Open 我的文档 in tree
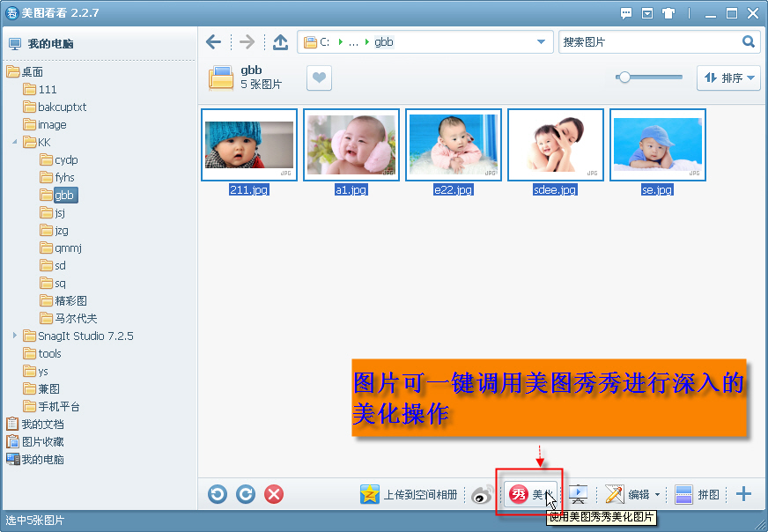The height and width of the screenshot is (532, 768). (35, 425)
